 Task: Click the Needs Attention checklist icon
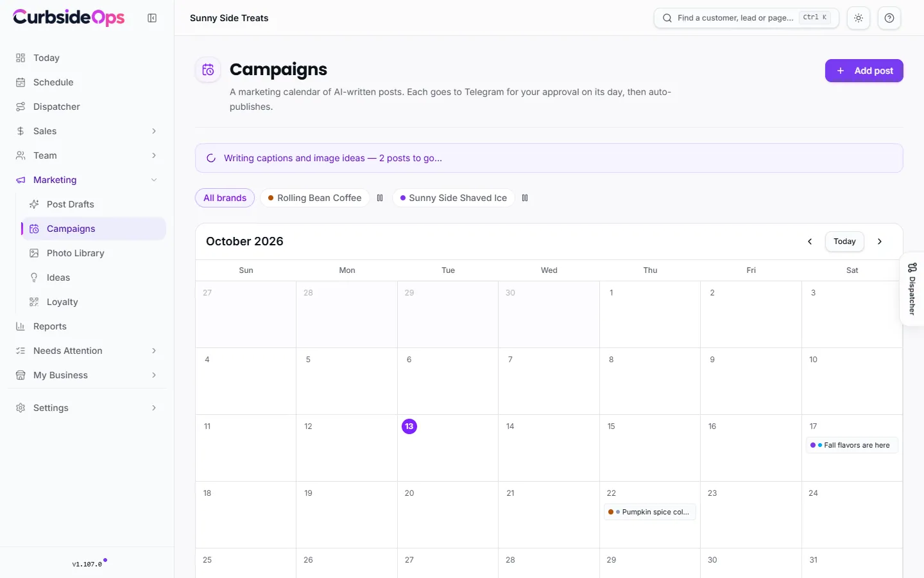tap(21, 351)
